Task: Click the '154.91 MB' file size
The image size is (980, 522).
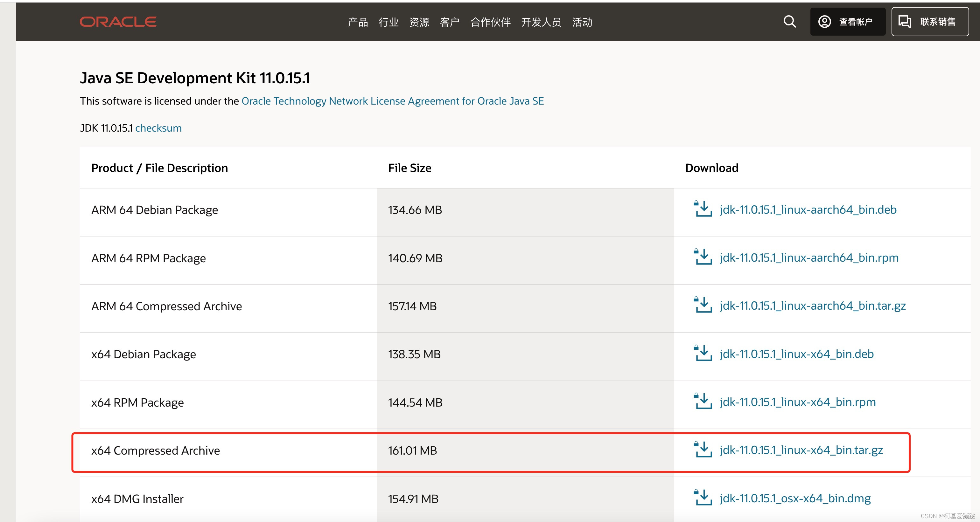Action: [413, 499]
